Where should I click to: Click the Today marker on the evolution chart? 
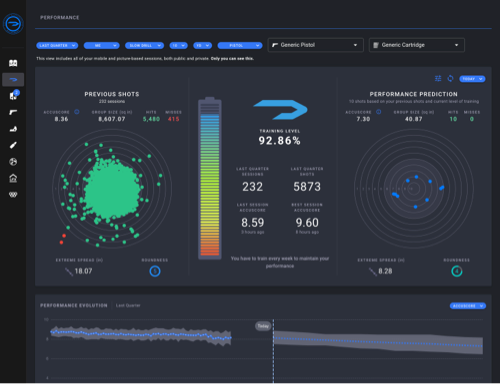tap(263, 326)
